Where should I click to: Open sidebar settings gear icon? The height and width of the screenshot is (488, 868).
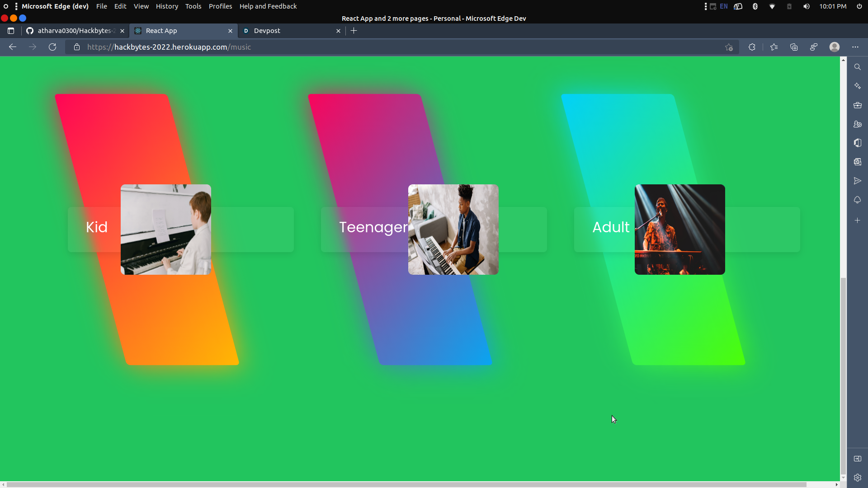[x=858, y=478]
